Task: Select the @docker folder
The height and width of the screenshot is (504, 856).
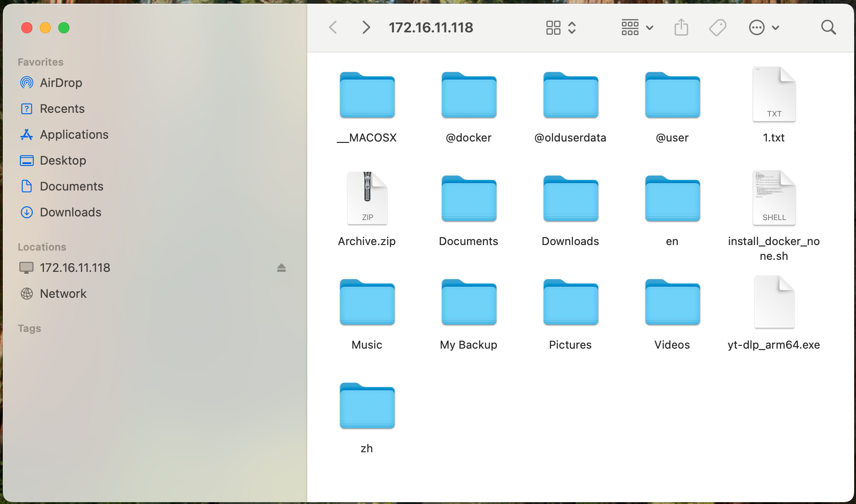Action: click(469, 95)
